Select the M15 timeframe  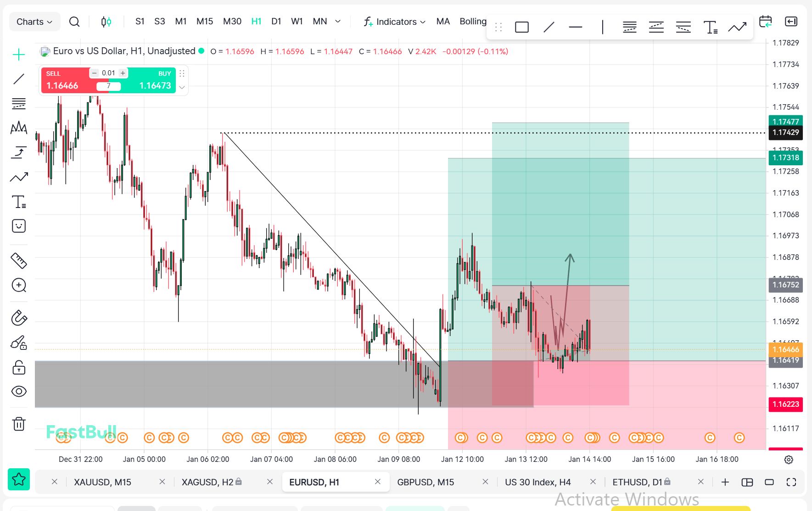click(x=205, y=21)
